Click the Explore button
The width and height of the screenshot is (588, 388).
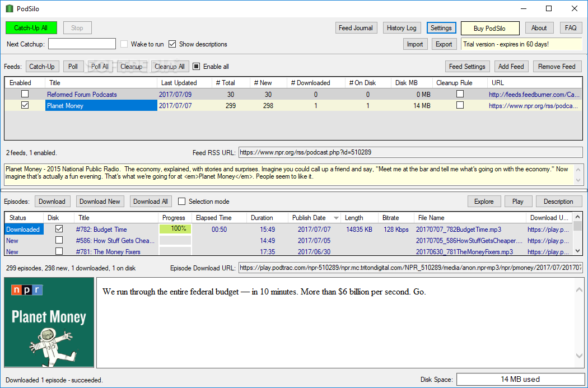484,202
